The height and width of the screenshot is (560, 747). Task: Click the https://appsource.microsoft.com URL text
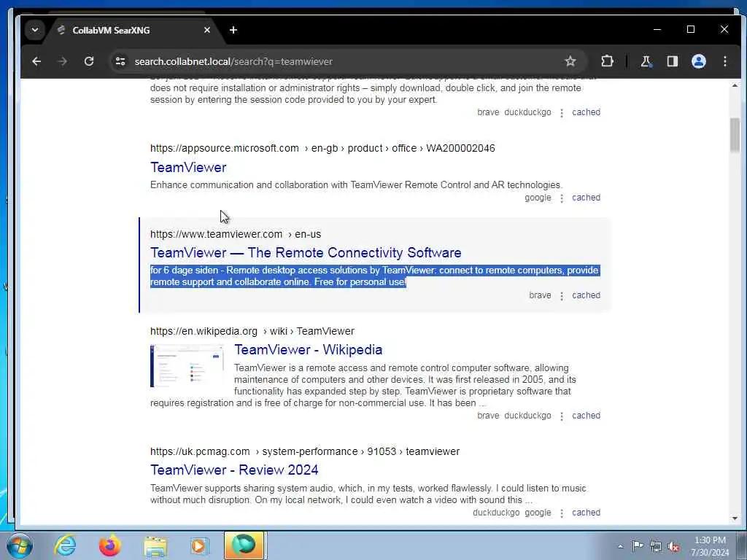[x=225, y=148]
